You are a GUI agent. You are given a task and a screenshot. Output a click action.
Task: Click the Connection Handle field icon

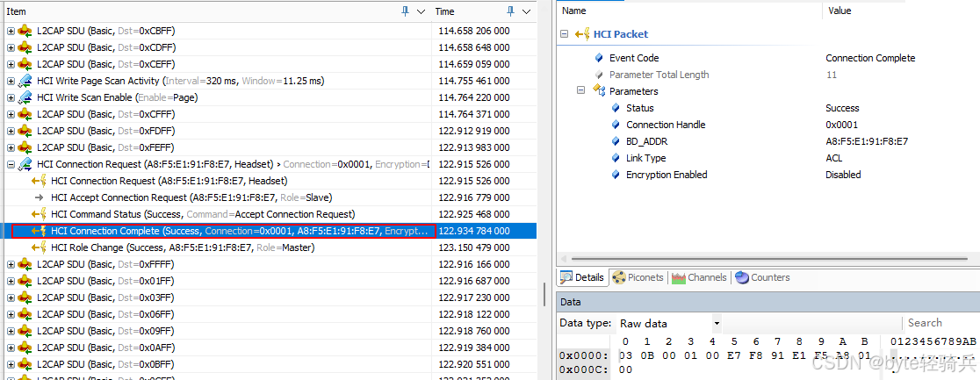(x=616, y=125)
